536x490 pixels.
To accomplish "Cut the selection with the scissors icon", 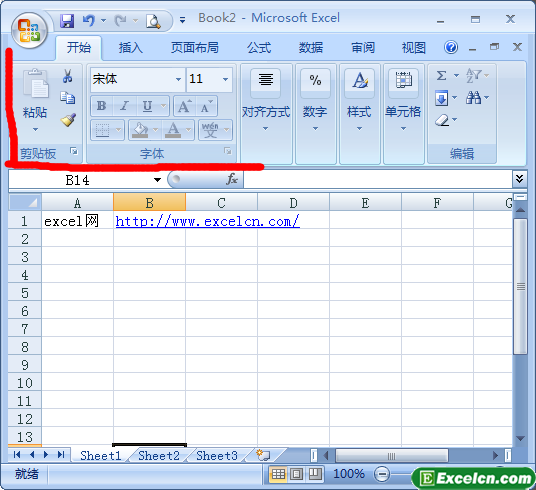I will tap(68, 76).
